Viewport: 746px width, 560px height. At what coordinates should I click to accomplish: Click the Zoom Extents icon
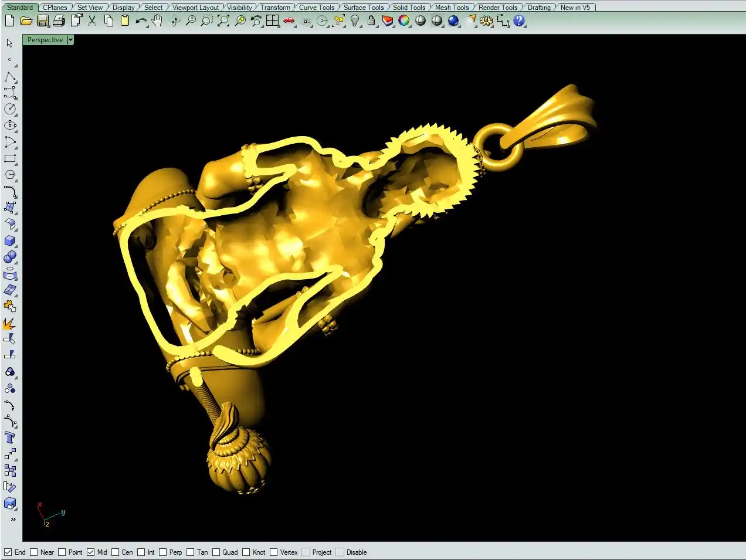[x=223, y=21]
